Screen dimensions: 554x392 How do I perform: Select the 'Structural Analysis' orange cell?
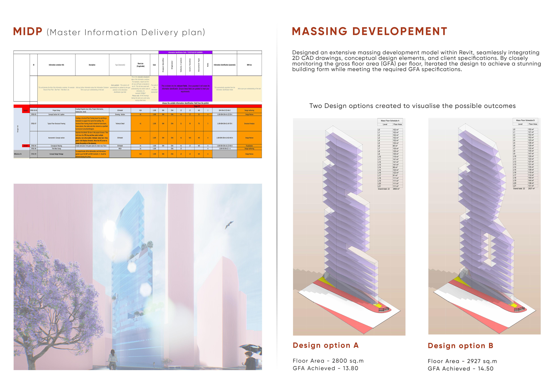click(x=249, y=124)
